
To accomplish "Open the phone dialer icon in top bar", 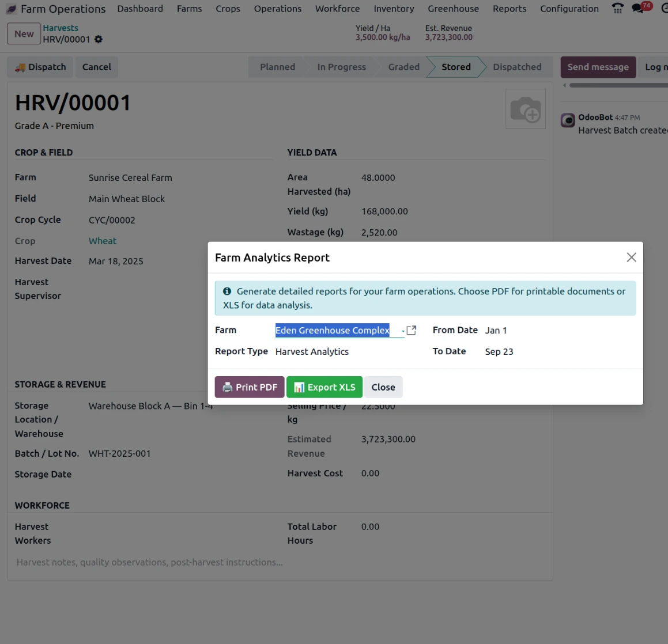I will [x=617, y=8].
